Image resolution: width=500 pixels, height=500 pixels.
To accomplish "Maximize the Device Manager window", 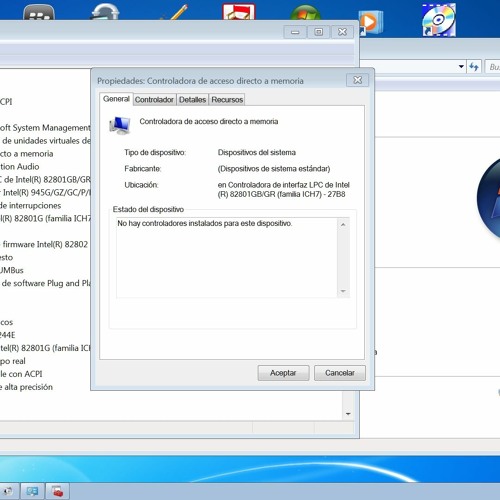I will point(319,32).
